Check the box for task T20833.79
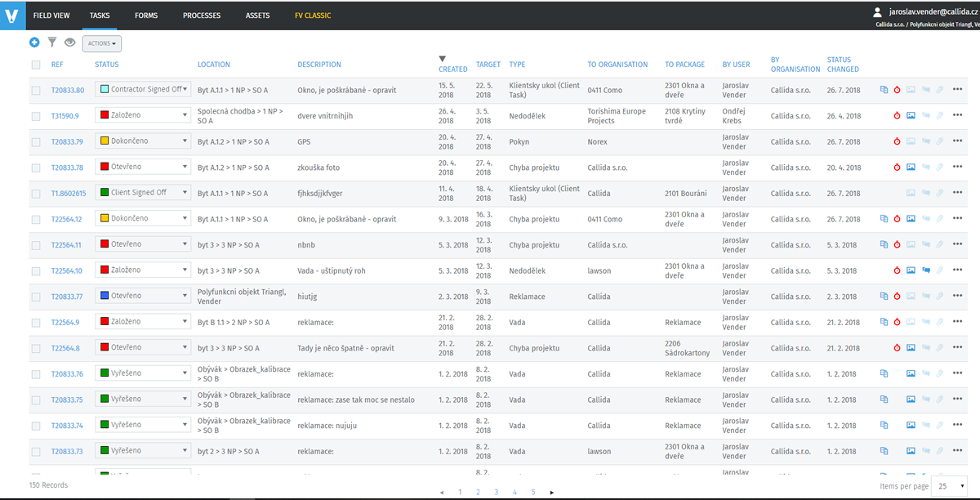This screenshot has width=980, height=500. pyautogui.click(x=36, y=142)
